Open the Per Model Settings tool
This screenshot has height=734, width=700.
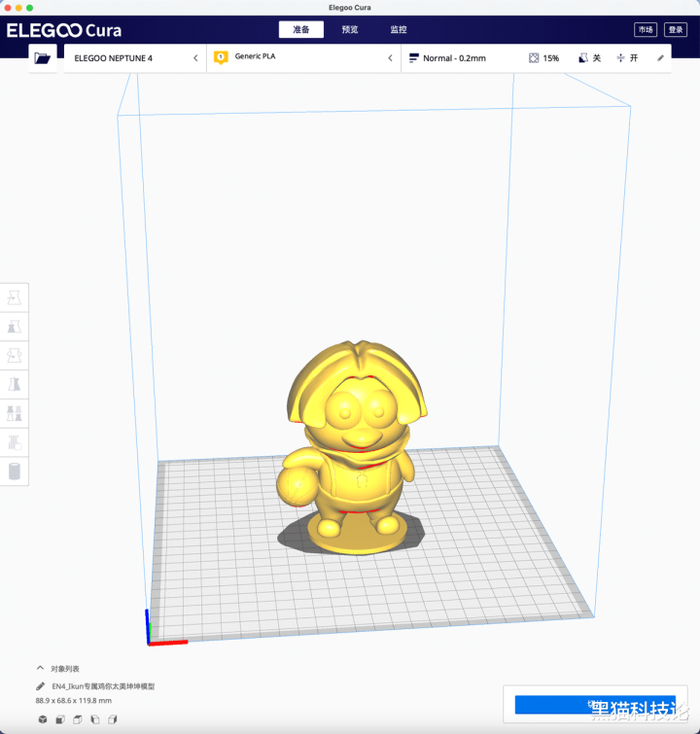[x=14, y=414]
